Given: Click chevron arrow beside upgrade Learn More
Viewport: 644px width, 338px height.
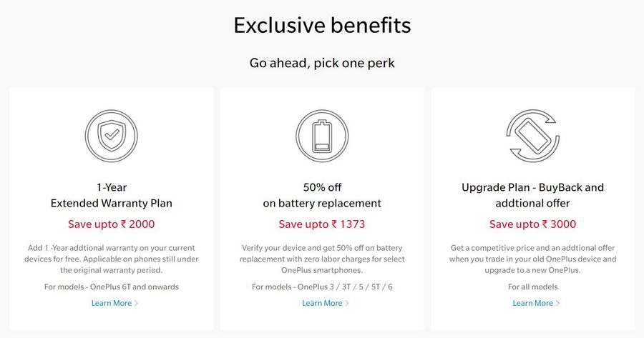Looking at the screenshot, I should [x=558, y=303].
